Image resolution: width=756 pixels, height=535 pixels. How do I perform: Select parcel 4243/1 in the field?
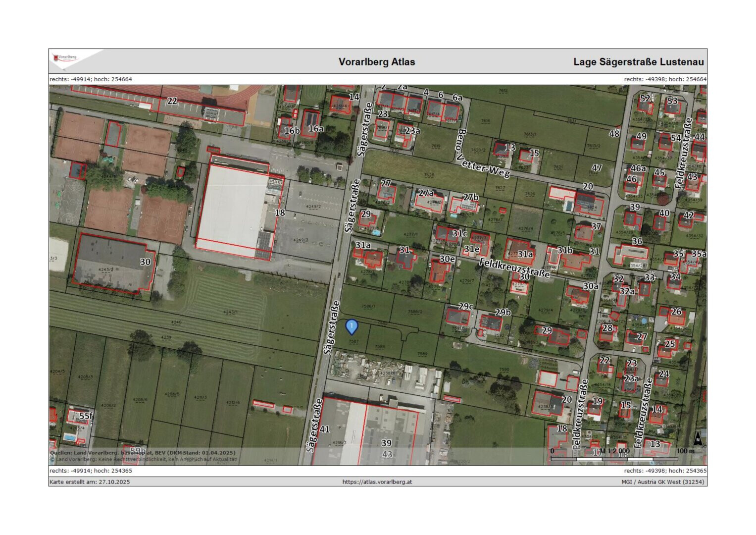(230, 312)
